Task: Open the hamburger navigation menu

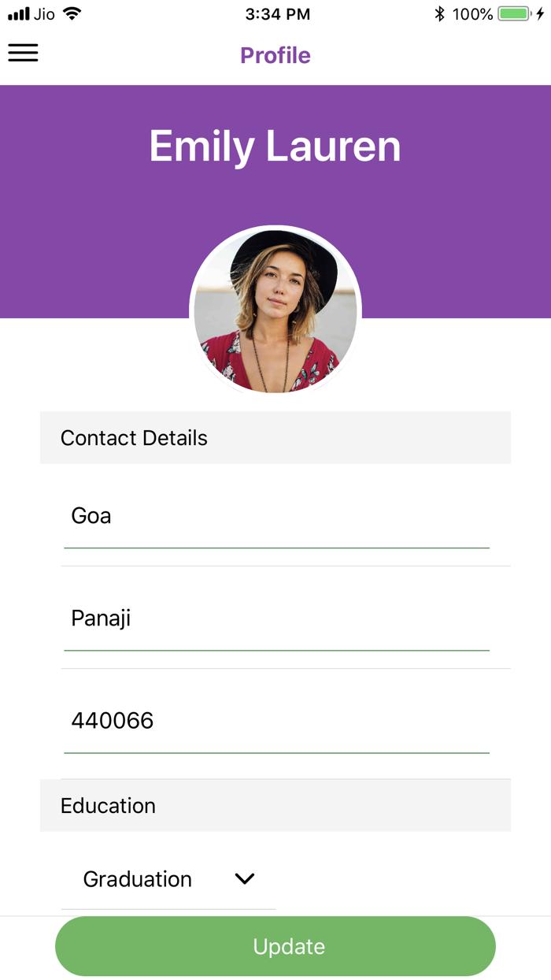Action: (23, 53)
